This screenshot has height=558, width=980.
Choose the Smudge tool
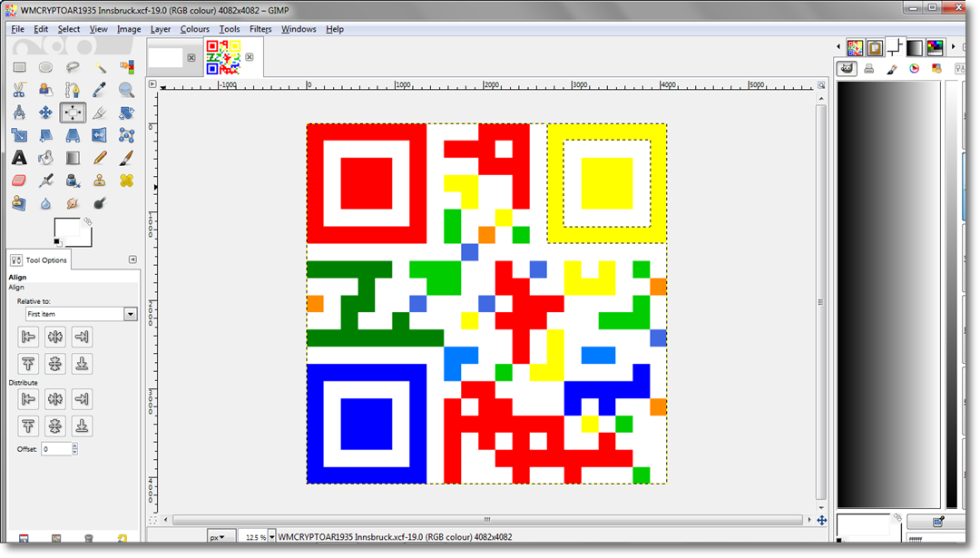click(73, 204)
